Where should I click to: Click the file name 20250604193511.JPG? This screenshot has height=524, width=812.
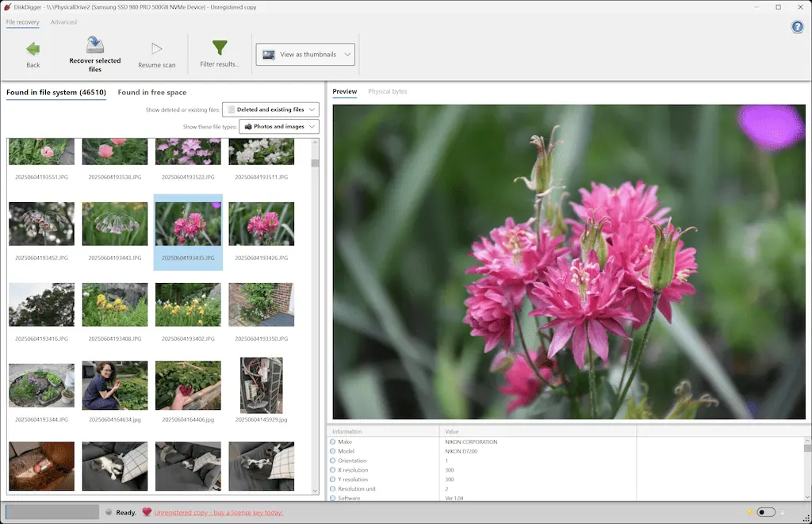[x=261, y=177]
